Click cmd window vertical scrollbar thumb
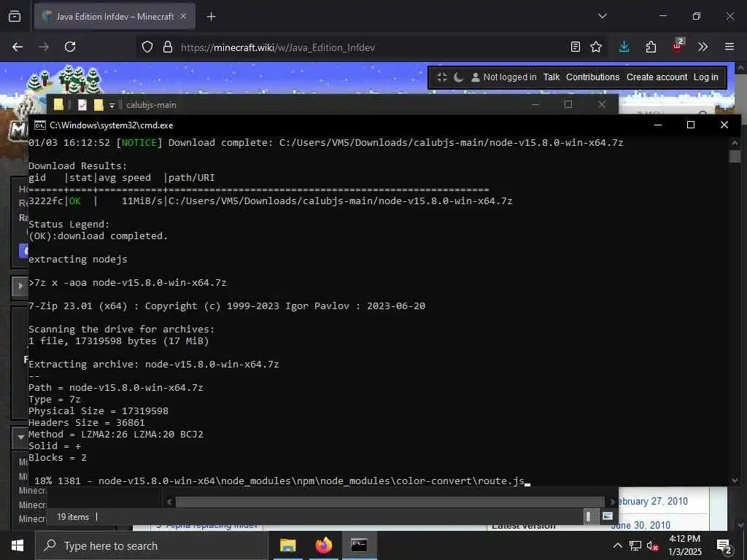 tap(735, 156)
